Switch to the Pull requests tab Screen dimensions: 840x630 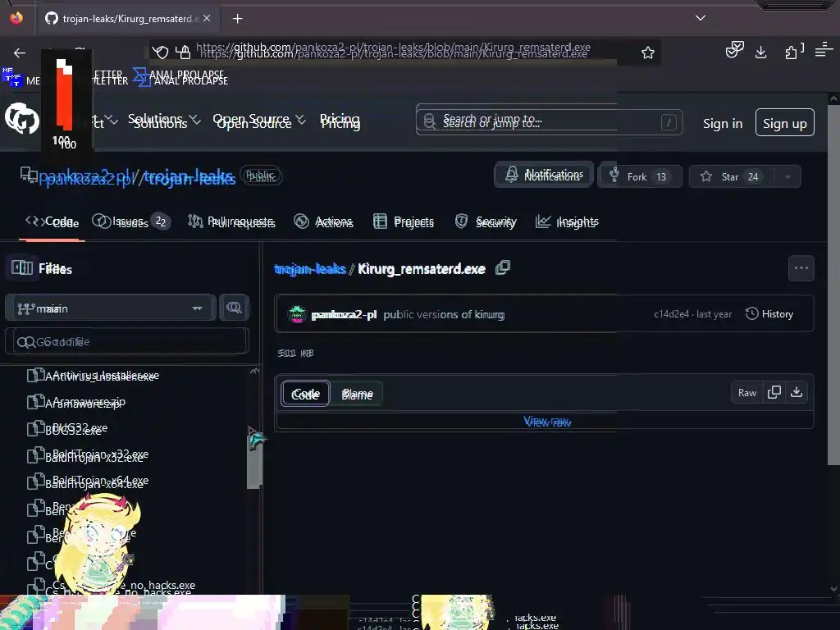[231, 221]
